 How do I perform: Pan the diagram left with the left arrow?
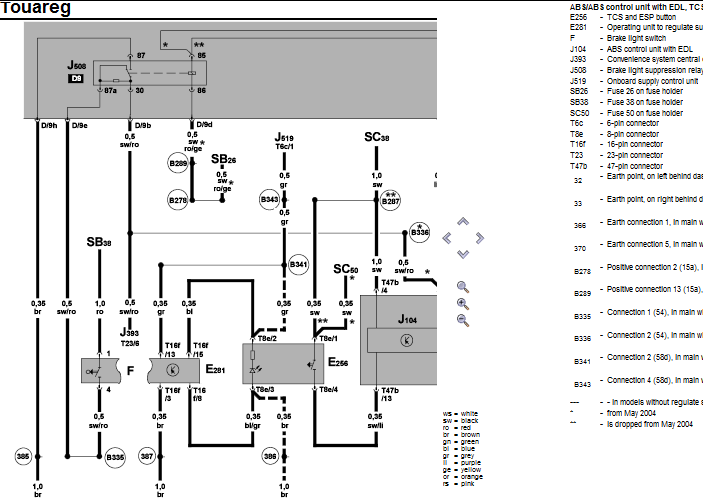click(x=447, y=238)
